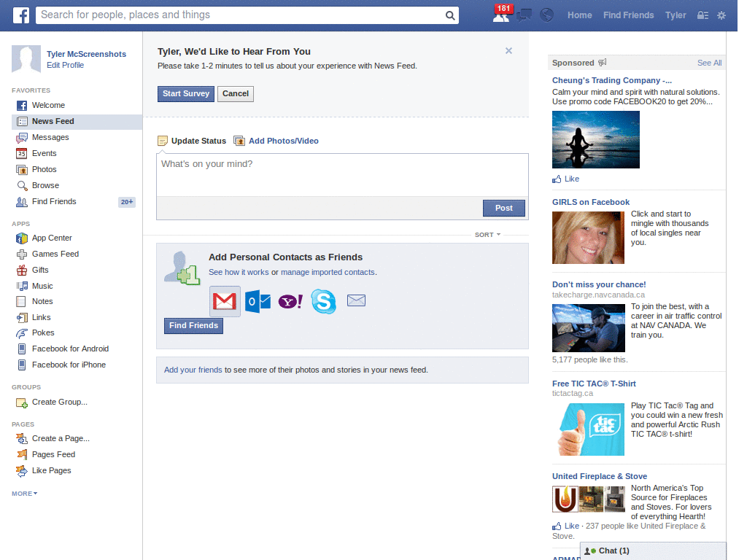
Task: Open GIRLS on Facebook ad title
Action: click(591, 202)
